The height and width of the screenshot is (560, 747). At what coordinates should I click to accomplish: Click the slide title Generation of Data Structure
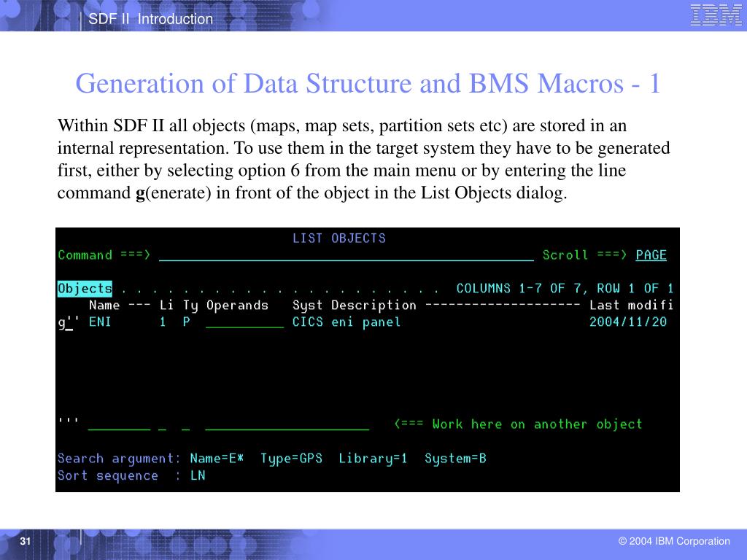click(x=368, y=83)
